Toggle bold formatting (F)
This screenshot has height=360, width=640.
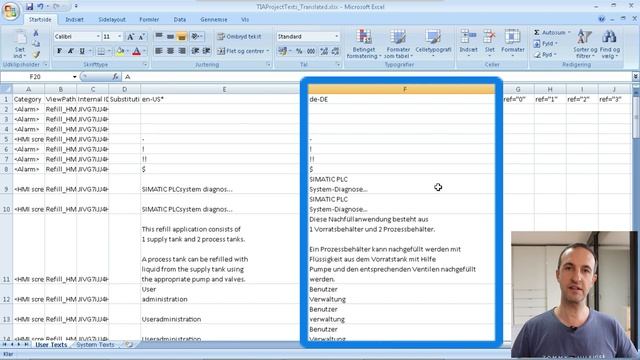(x=59, y=51)
